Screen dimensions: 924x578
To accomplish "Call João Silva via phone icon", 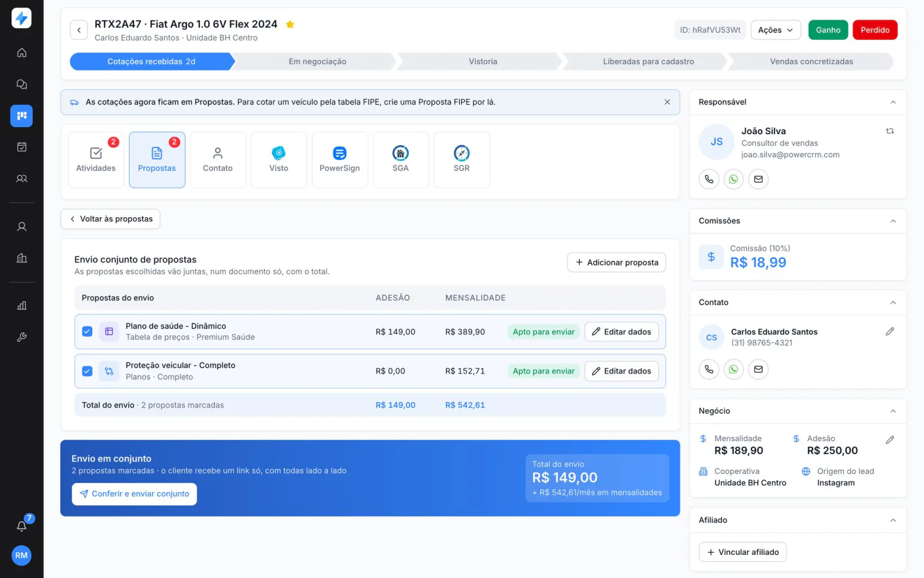I will click(709, 179).
